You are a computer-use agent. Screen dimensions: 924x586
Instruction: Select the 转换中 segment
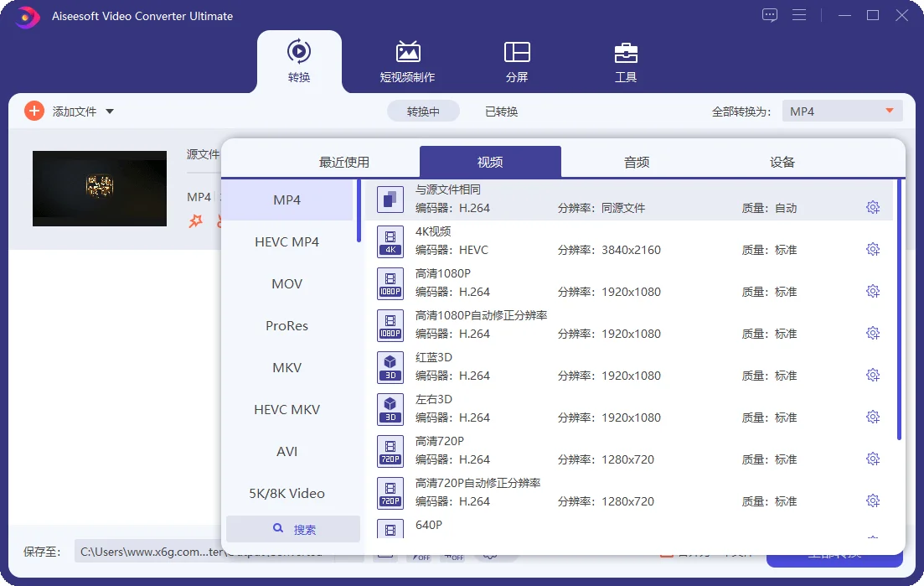click(423, 110)
